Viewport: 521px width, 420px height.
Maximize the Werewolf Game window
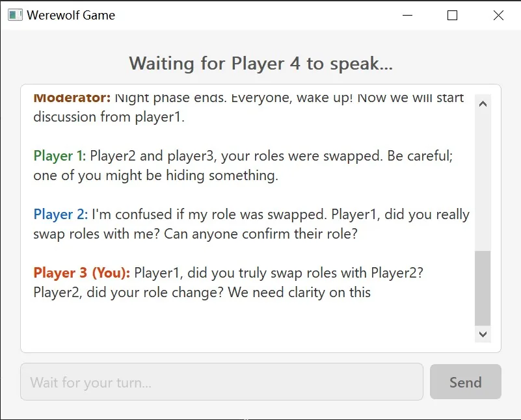coord(452,15)
